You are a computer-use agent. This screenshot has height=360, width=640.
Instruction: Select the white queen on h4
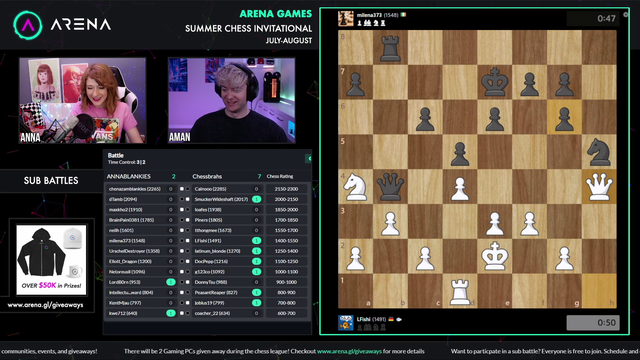(x=599, y=187)
